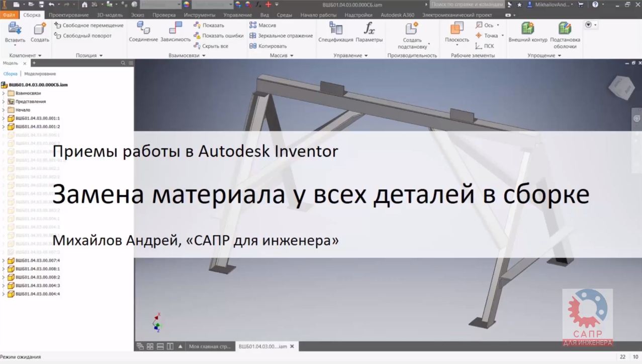The image size is (642, 364).
Task: Click the Моделирование view link in browser
Action: pyautogui.click(x=40, y=74)
